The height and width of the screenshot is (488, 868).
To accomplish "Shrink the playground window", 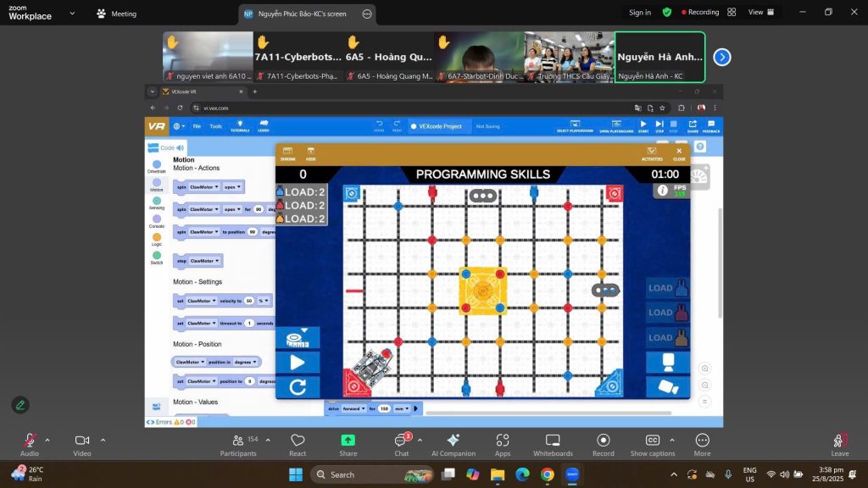I will tap(288, 154).
